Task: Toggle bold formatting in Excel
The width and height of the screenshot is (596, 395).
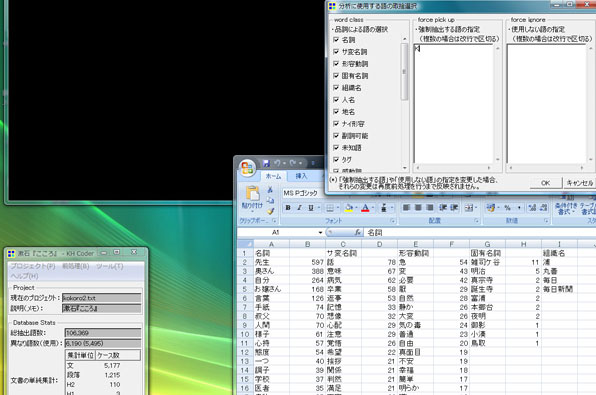Action: click(x=288, y=208)
